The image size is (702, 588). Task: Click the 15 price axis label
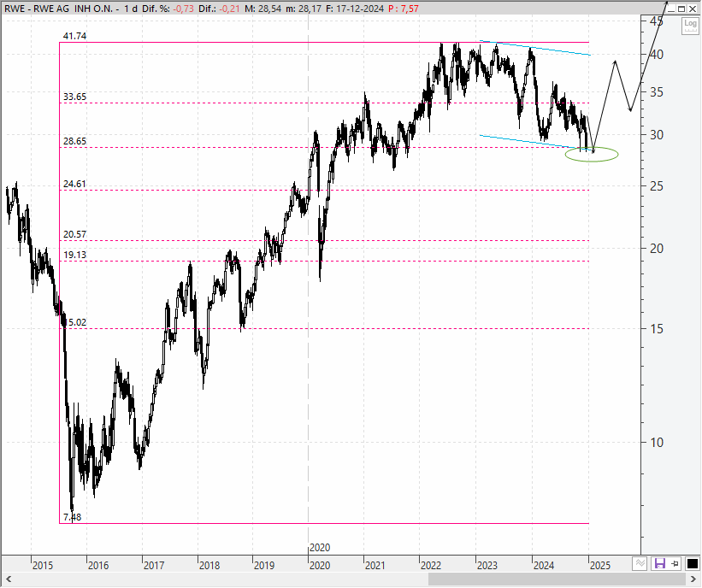pyautogui.click(x=657, y=329)
